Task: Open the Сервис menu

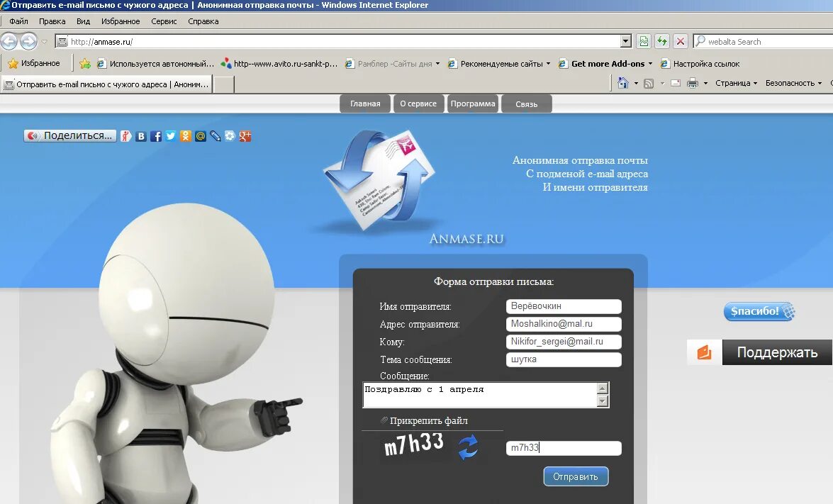Action: click(x=164, y=21)
